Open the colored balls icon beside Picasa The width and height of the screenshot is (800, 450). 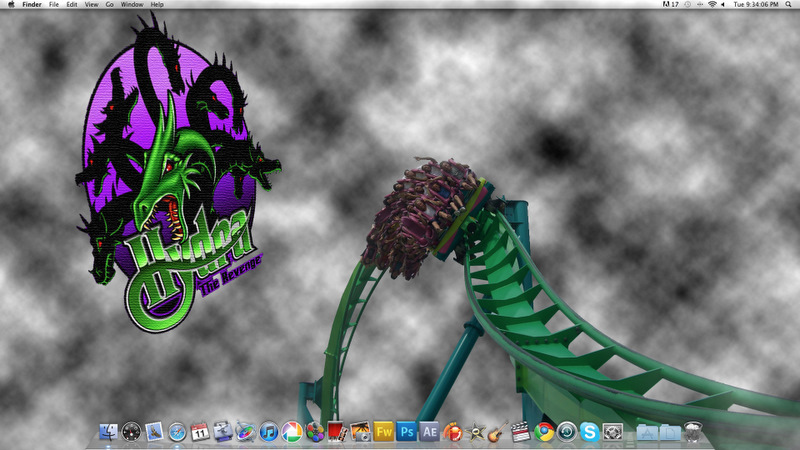(x=315, y=432)
